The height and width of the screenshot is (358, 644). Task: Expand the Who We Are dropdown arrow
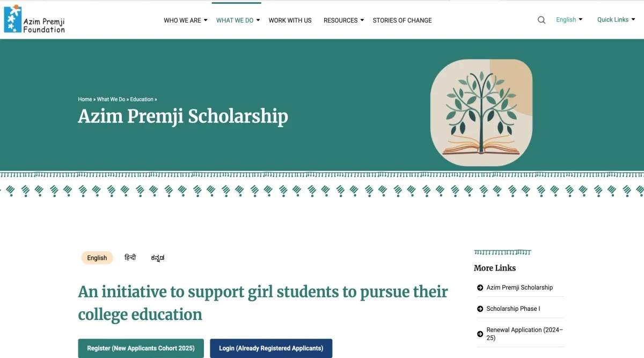tap(206, 20)
